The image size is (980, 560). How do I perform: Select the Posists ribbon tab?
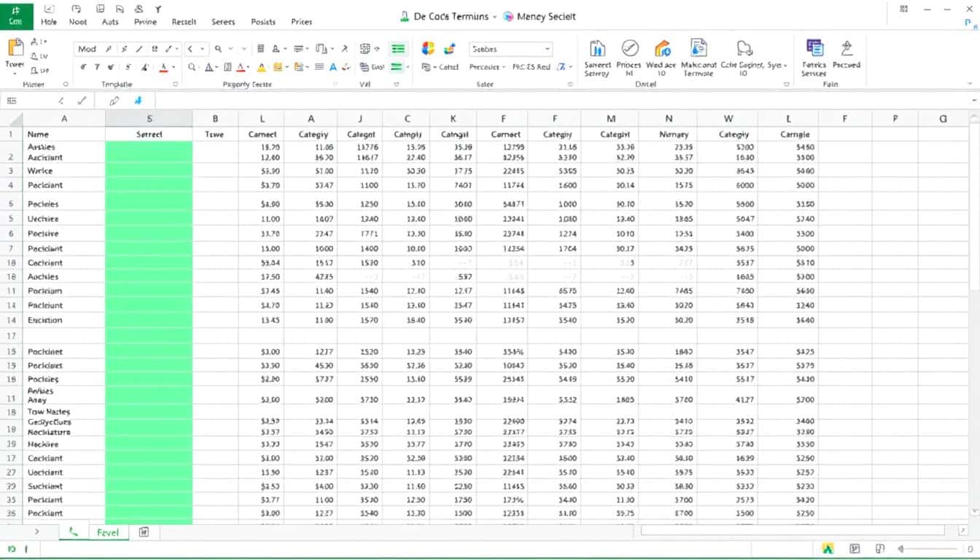coord(262,22)
